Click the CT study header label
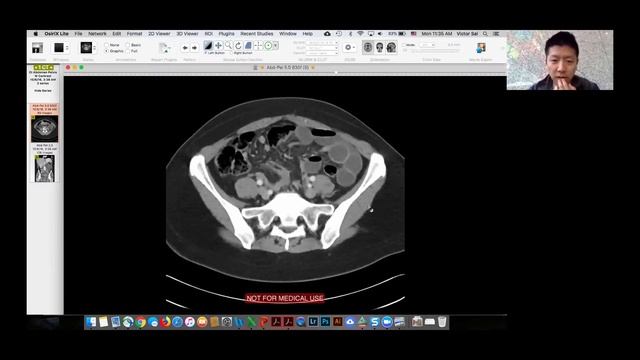The image size is (640, 360). 43,67
